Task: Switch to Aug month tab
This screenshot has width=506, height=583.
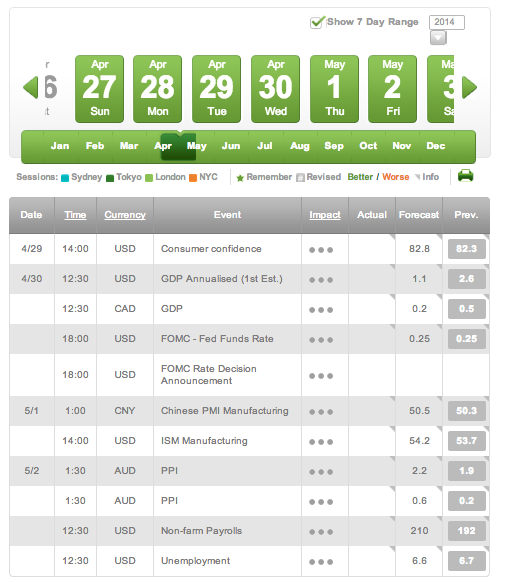Action: point(300,146)
